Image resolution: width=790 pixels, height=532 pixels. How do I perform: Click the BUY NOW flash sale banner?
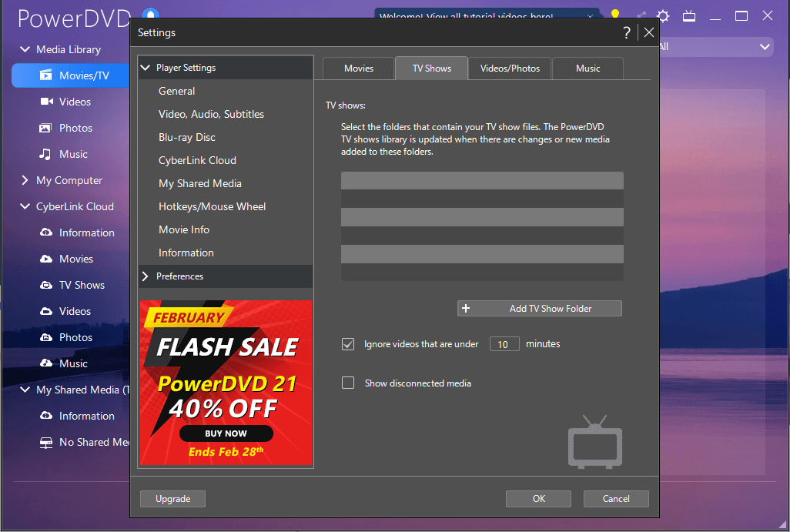coord(226,433)
